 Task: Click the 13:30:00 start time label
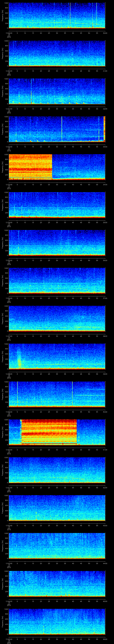click(x=9, y=71)
